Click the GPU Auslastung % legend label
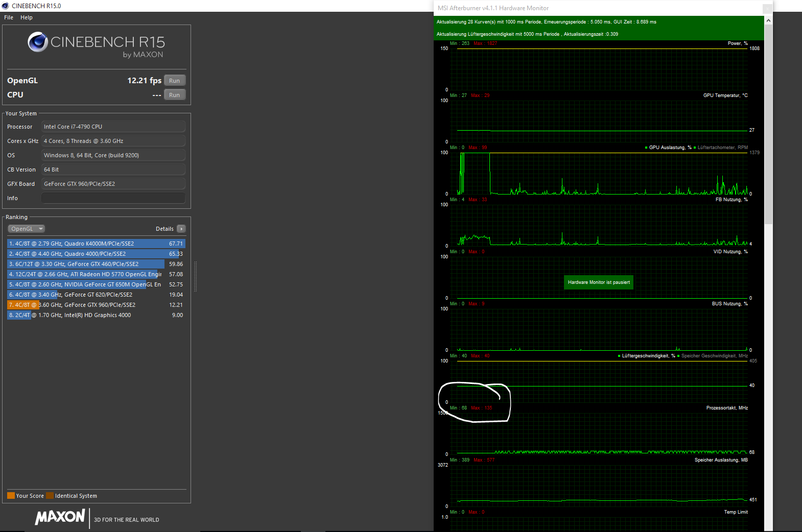802x532 pixels. tap(670, 148)
